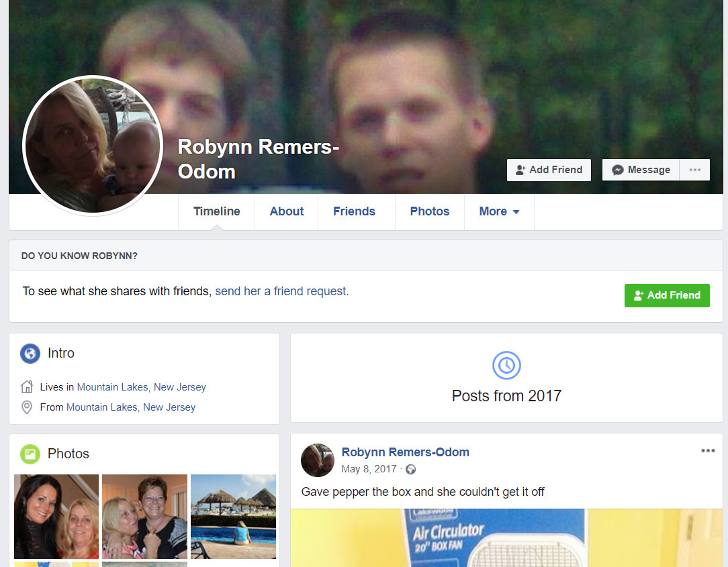This screenshot has width=728, height=567.
Task: Open the post author's small avatar
Action: 318,460
